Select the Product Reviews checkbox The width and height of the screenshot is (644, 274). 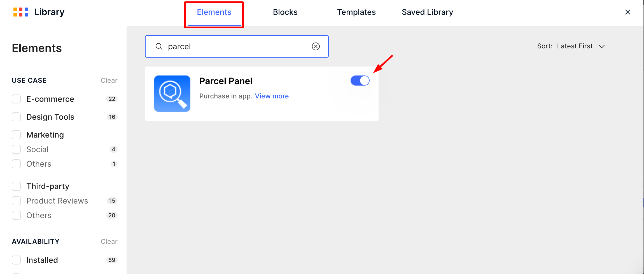coord(16,201)
